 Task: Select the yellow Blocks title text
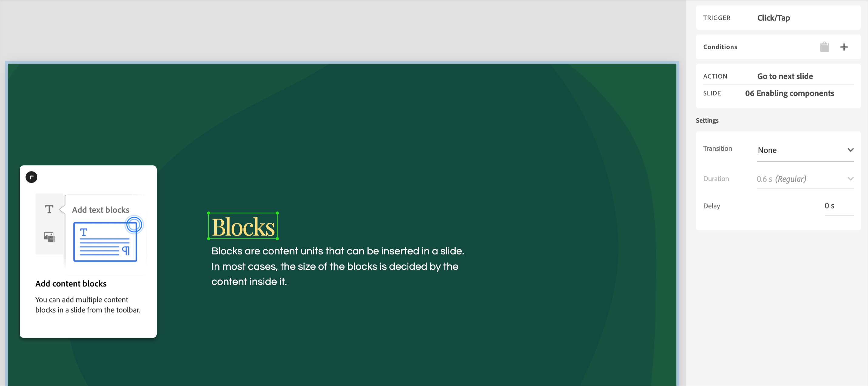[243, 226]
